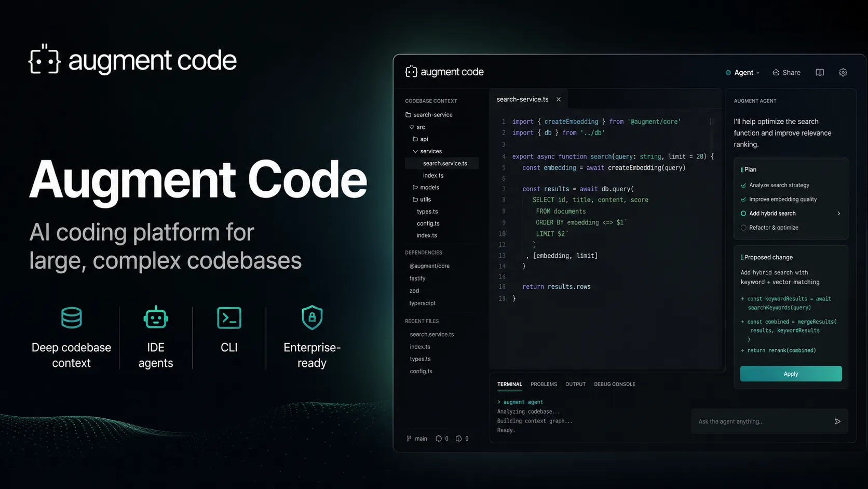Select types.ts in the codebase tree
This screenshot has width=868, height=489.
tap(427, 212)
